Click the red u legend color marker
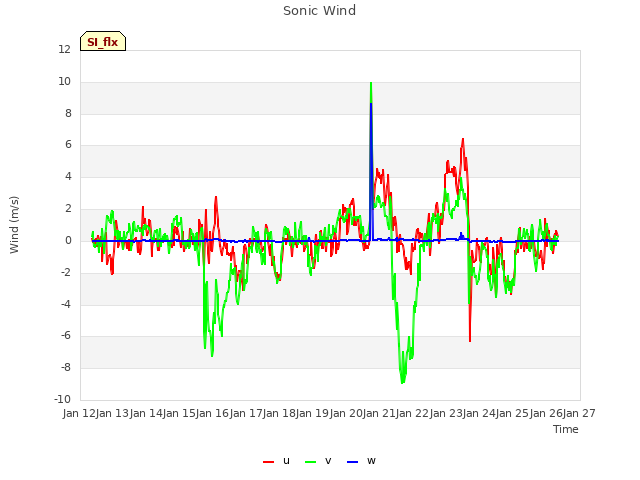Image resolution: width=640 pixels, height=480 pixels. [x=269, y=462]
